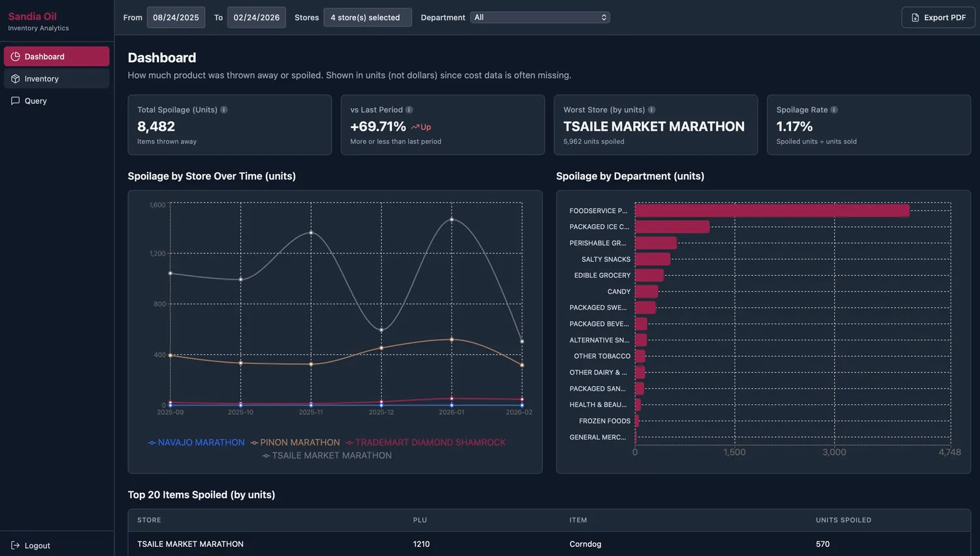Image resolution: width=980 pixels, height=556 pixels.
Task: Click the Inventory box icon in sidebar
Action: (14, 78)
